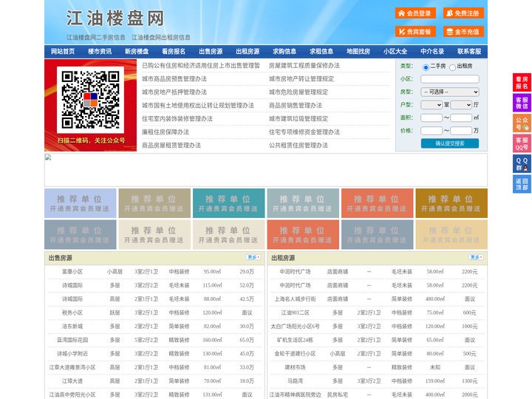The height and width of the screenshot is (399, 532).
Task: Click the 返回顶部 back-to-top icon
Action: (x=522, y=184)
